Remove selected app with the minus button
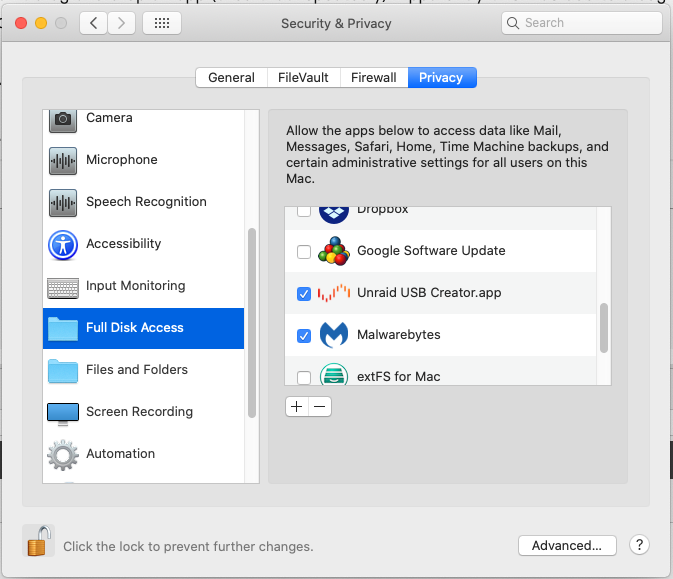The width and height of the screenshot is (673, 579). [x=320, y=406]
